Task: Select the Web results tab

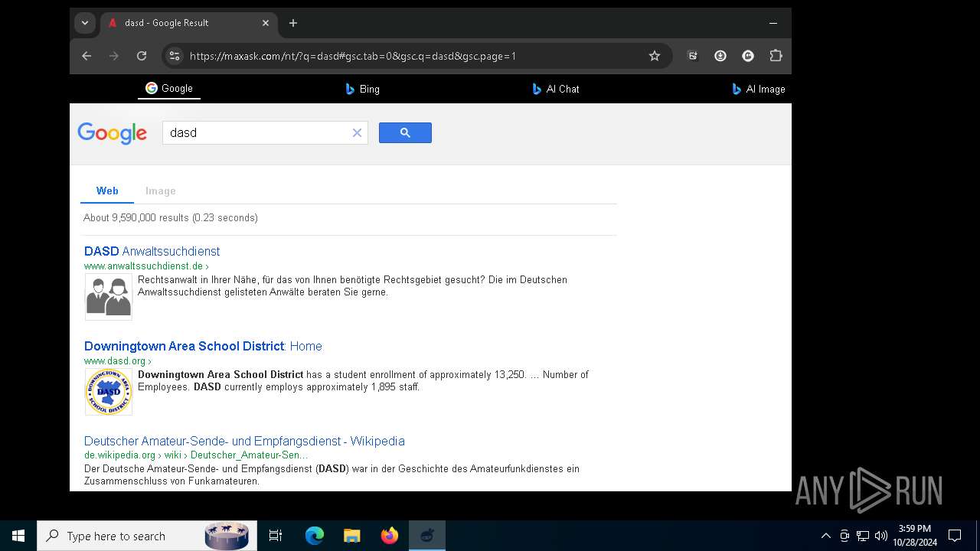Action: (x=107, y=191)
